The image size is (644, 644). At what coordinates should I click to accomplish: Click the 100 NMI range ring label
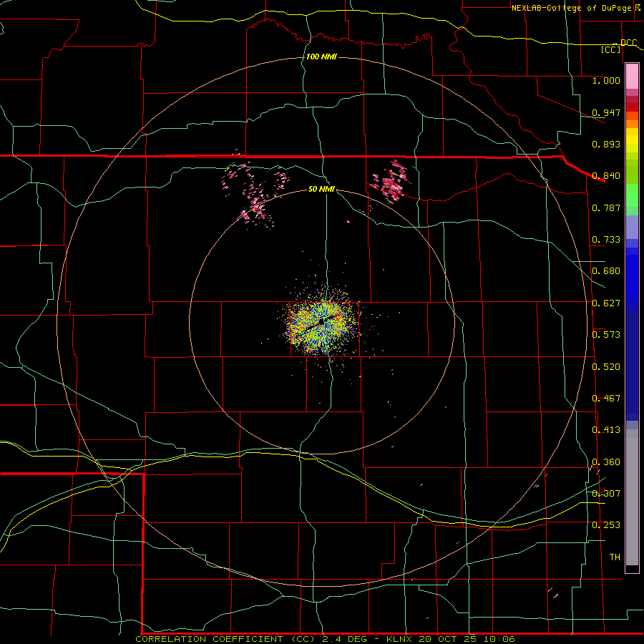(321, 57)
